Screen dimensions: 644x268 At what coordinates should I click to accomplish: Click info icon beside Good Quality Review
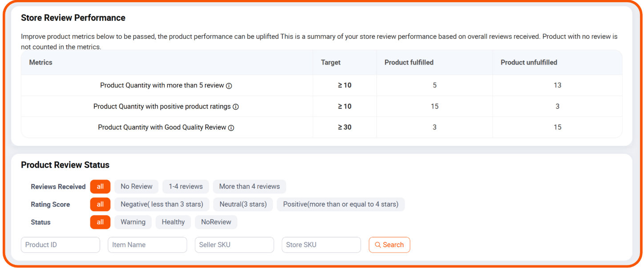point(231,128)
